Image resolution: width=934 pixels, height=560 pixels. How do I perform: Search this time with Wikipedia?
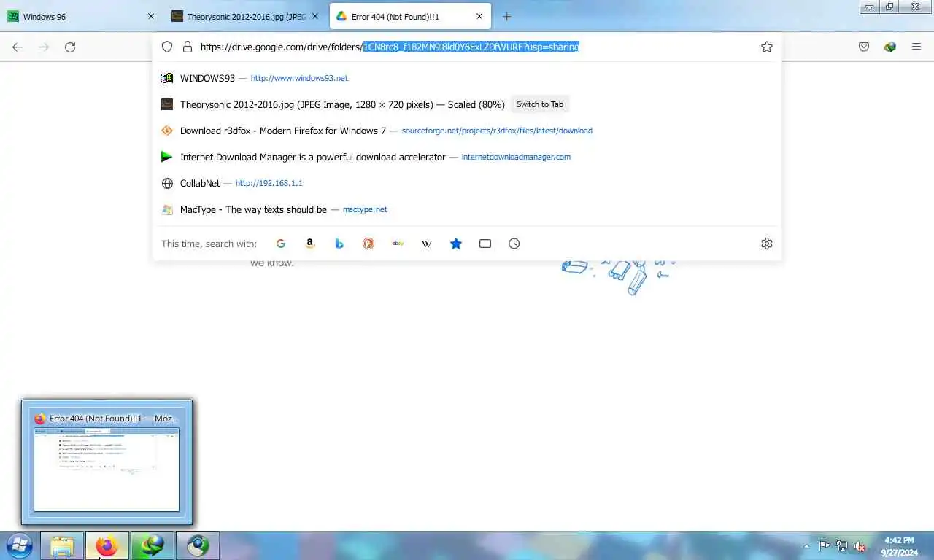click(427, 244)
